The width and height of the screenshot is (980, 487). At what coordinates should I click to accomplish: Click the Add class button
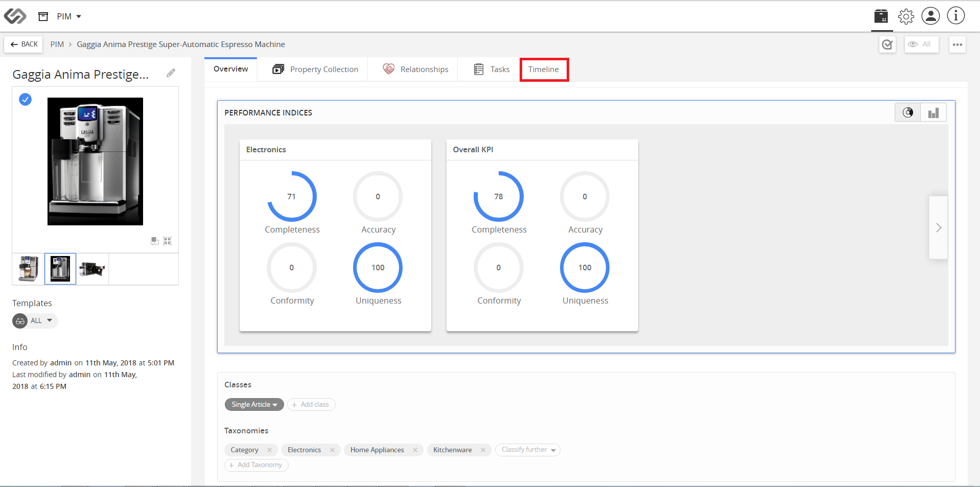(x=311, y=404)
